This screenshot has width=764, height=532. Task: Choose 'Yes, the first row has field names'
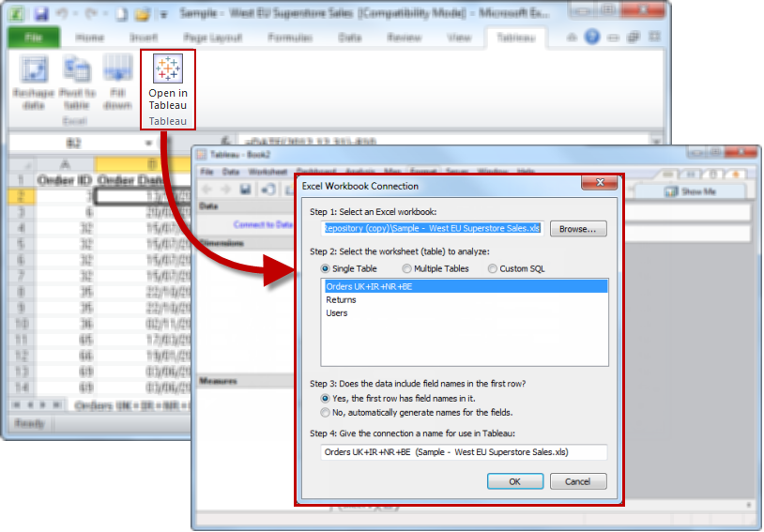click(327, 397)
